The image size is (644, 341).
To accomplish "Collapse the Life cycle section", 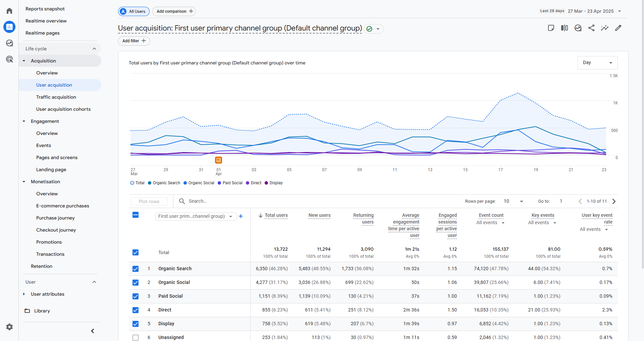I will (94, 49).
